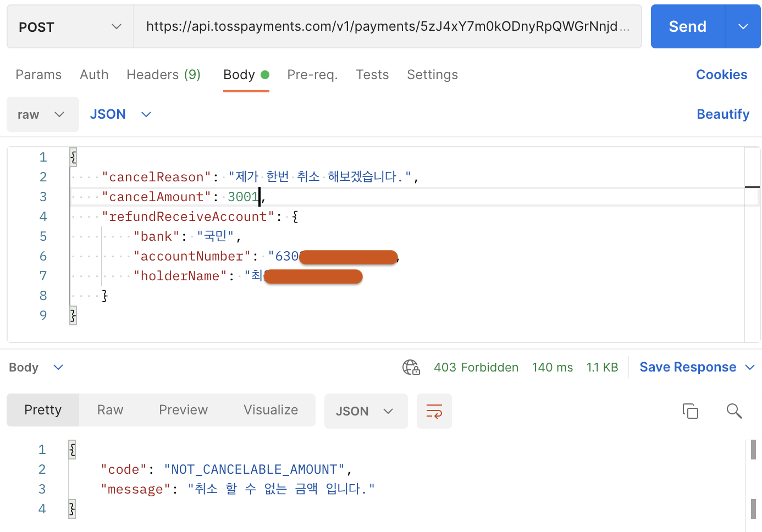762x532 pixels.
Task: Click the request URL input field
Action: point(388,26)
